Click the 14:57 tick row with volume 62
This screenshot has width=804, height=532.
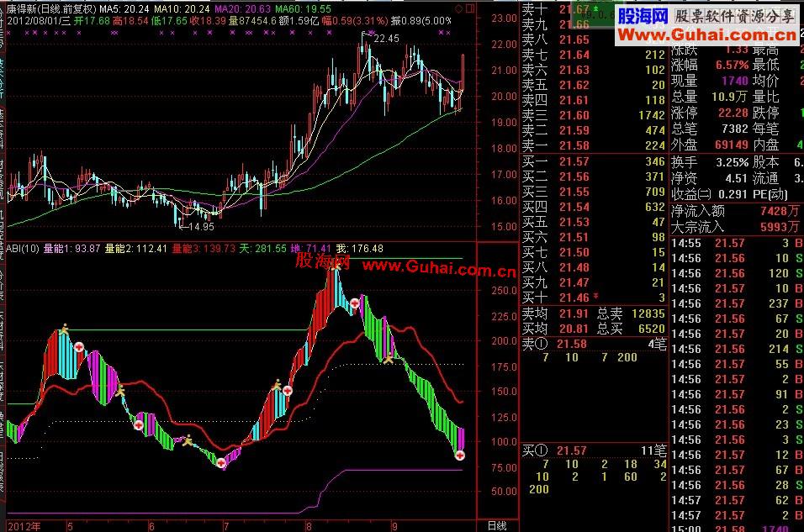pos(737,500)
